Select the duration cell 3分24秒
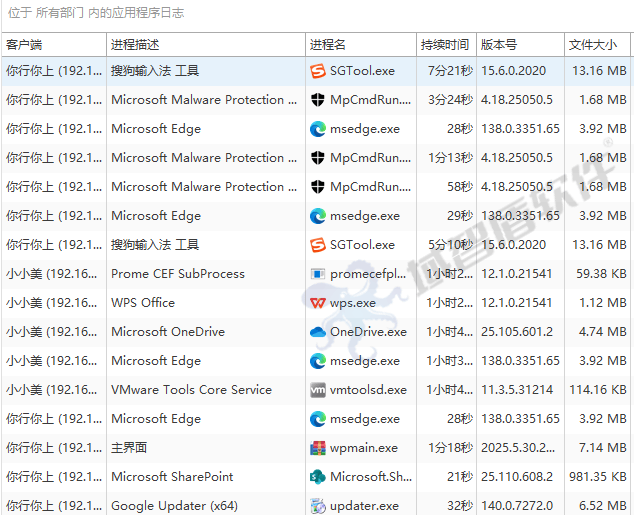The width and height of the screenshot is (634, 515). [450, 100]
